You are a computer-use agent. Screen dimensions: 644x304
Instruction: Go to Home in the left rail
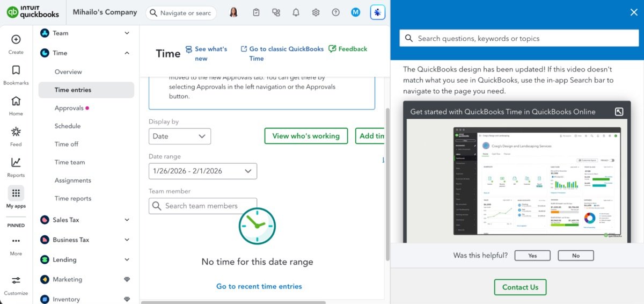(x=16, y=101)
